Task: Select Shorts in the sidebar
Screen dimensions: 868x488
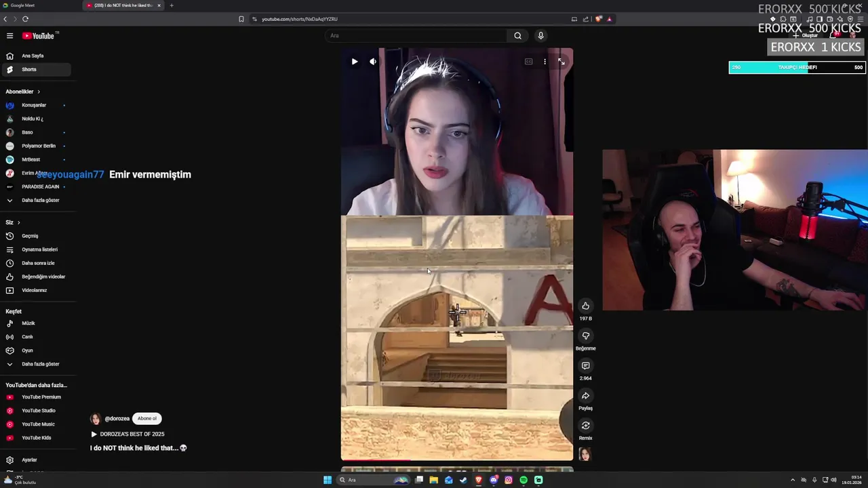Action: pos(35,69)
